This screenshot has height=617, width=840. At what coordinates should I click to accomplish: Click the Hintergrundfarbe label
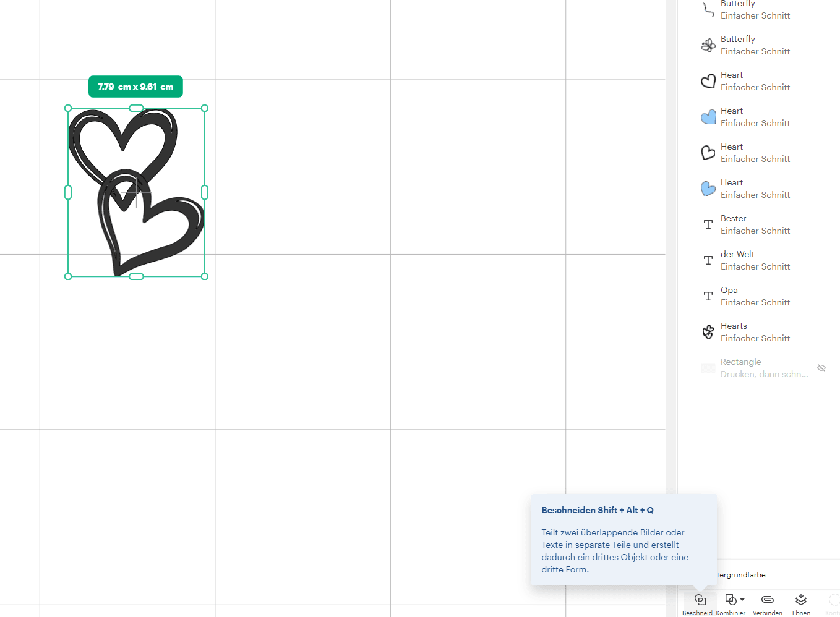point(741,575)
